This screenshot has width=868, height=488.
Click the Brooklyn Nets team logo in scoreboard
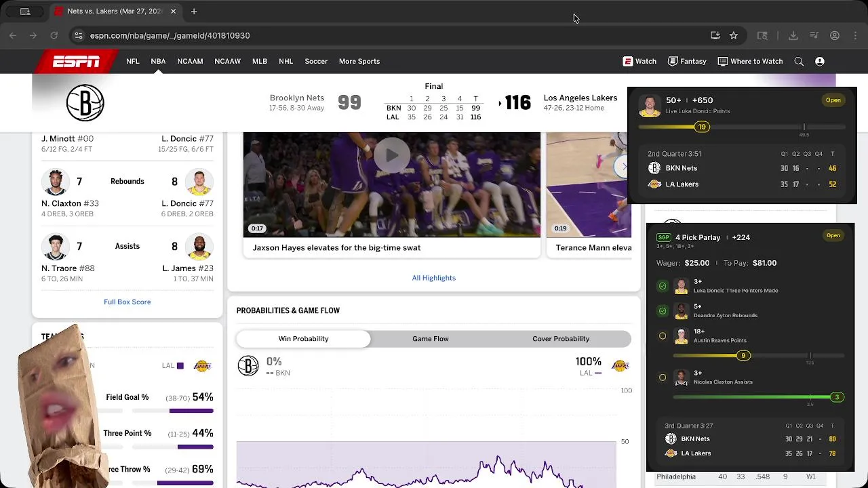point(85,103)
